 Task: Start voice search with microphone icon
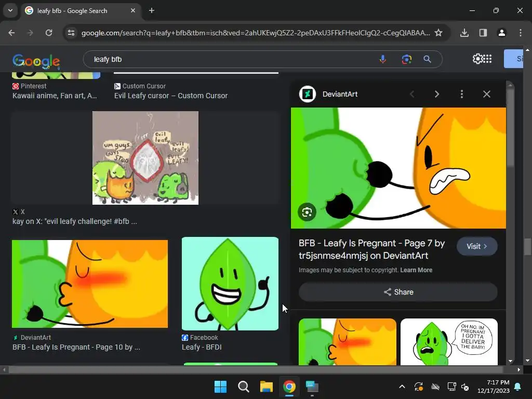383,59
